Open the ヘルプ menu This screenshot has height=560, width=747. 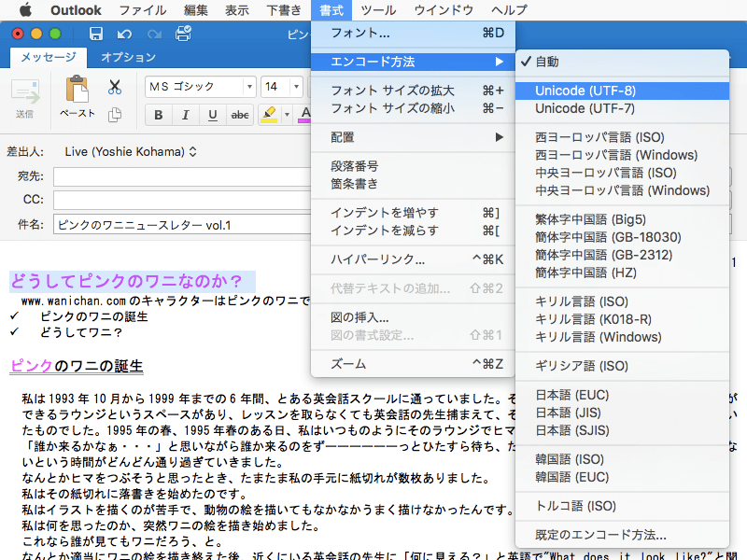509,10
